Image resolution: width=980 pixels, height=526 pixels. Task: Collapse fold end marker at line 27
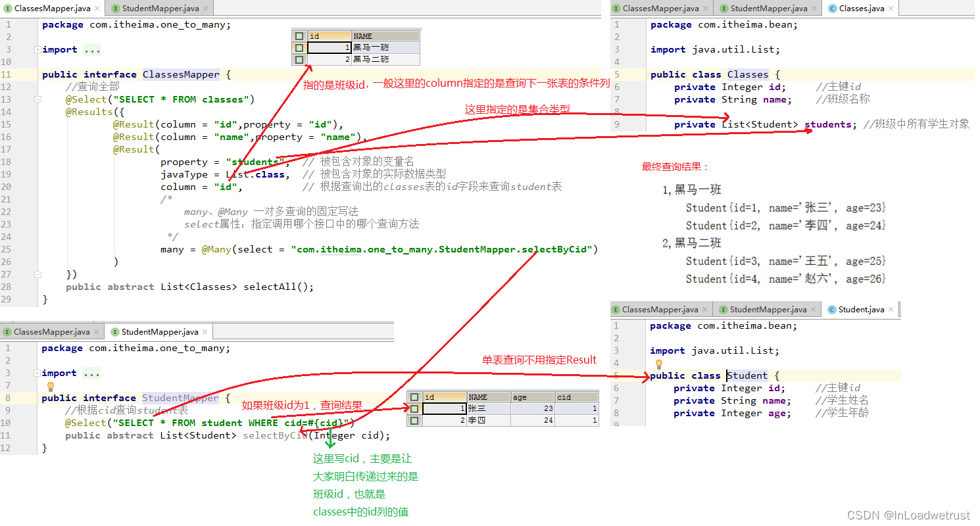pyautogui.click(x=37, y=274)
